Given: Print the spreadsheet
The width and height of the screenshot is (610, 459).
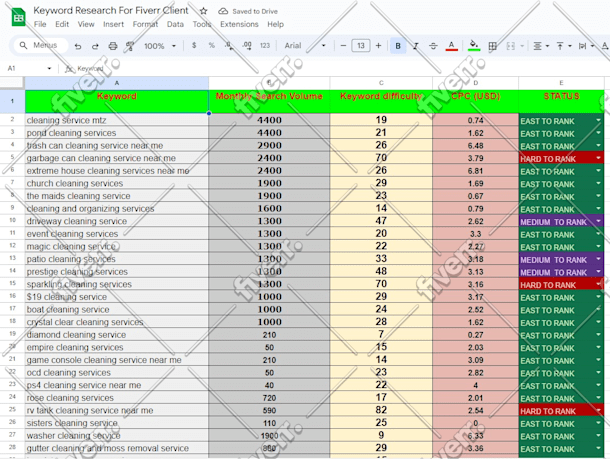Looking at the screenshot, I should point(113,46).
